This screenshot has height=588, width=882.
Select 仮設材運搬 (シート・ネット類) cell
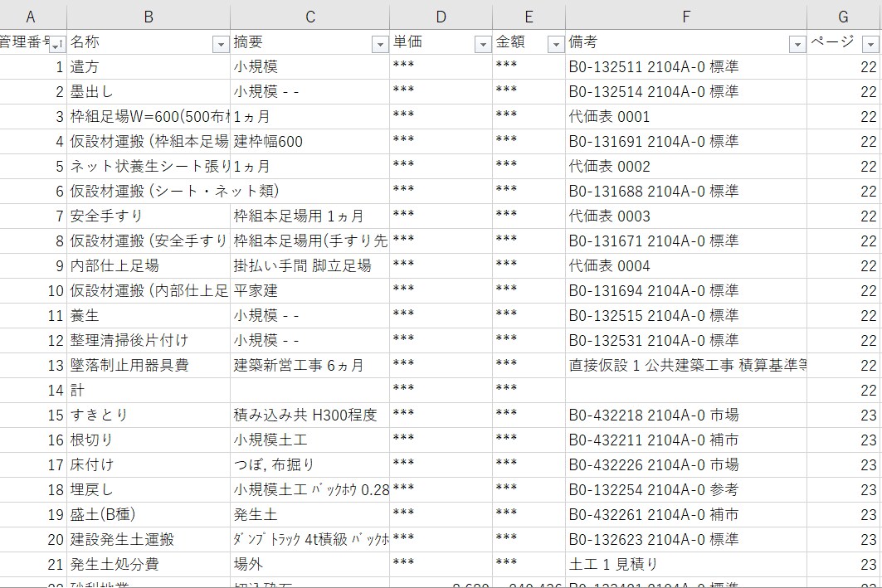pos(149,191)
